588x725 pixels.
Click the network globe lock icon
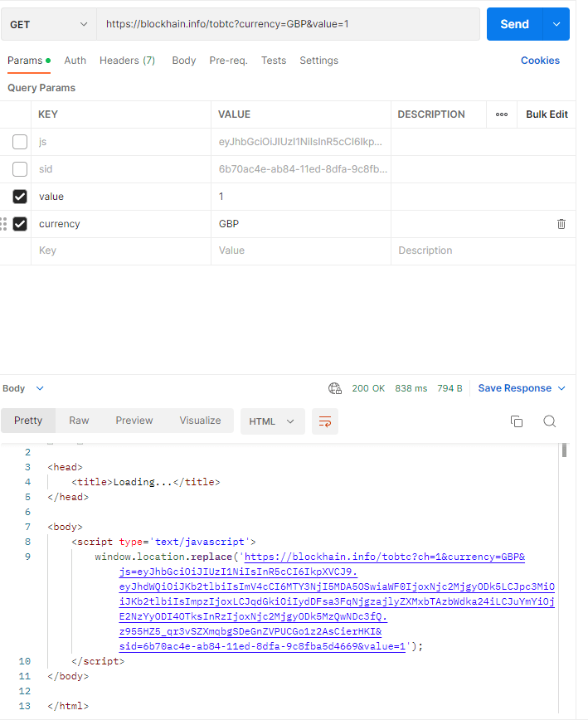[335, 388]
